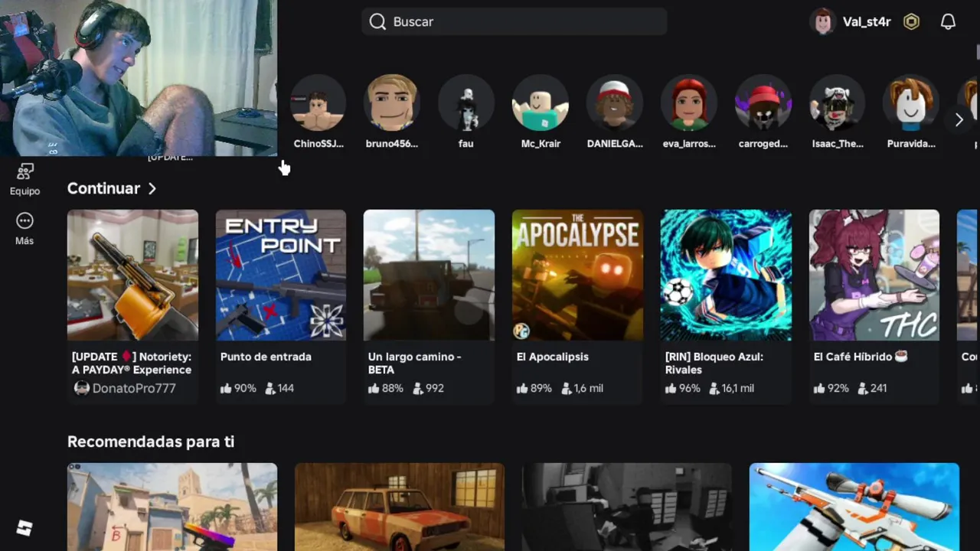Click Punto de entrada title

(x=266, y=357)
